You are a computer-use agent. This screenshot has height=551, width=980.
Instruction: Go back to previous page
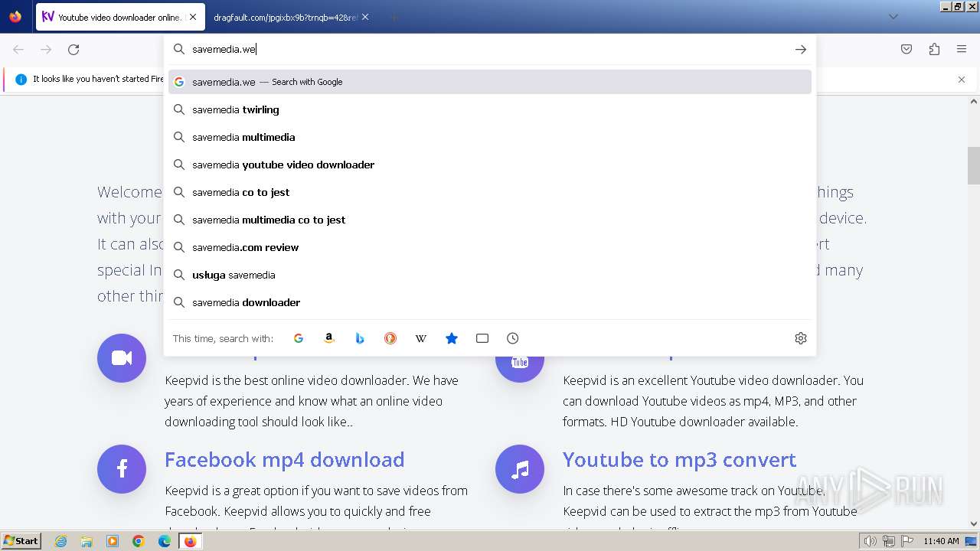click(x=18, y=50)
